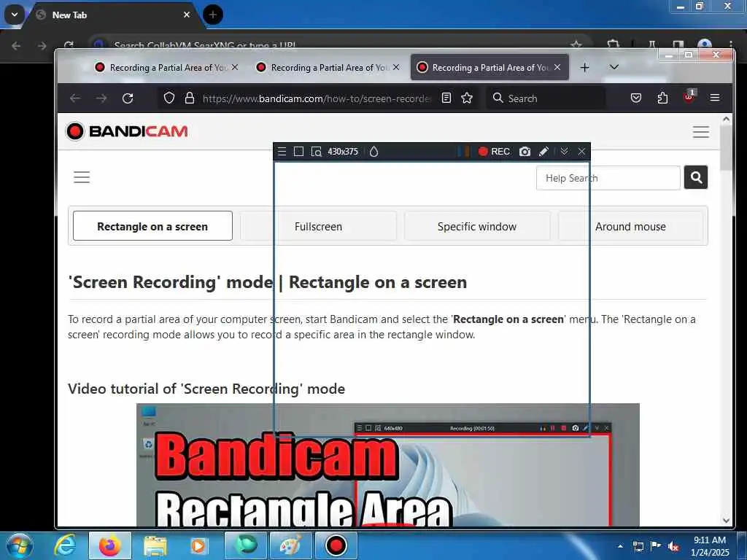Show hidden system tray icons

pyautogui.click(x=620, y=546)
